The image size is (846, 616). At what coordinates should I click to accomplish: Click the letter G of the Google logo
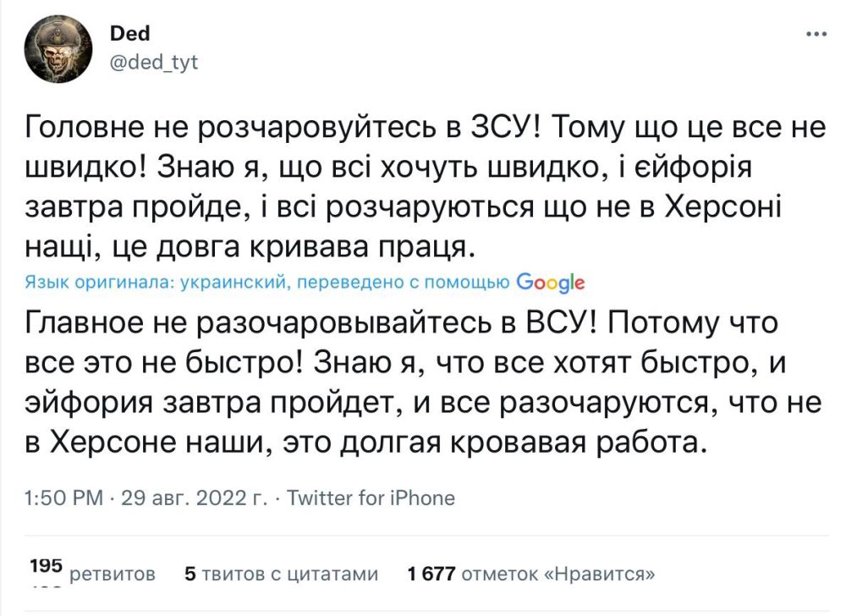click(x=525, y=282)
